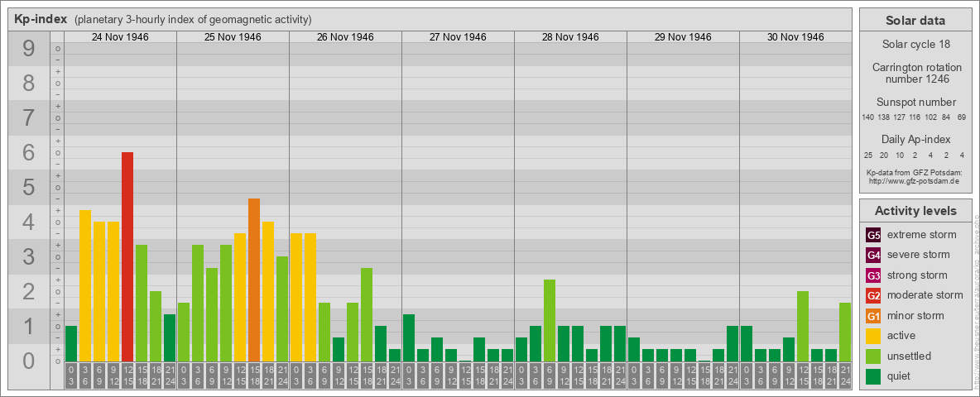
Task: Click sunspot value 84
Action: pos(946,117)
